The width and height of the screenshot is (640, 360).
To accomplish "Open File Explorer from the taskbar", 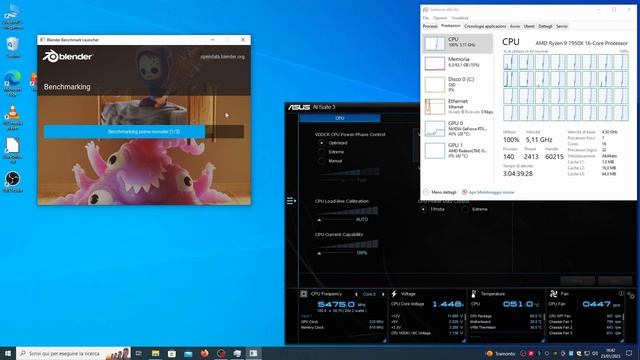I will pos(156,353).
